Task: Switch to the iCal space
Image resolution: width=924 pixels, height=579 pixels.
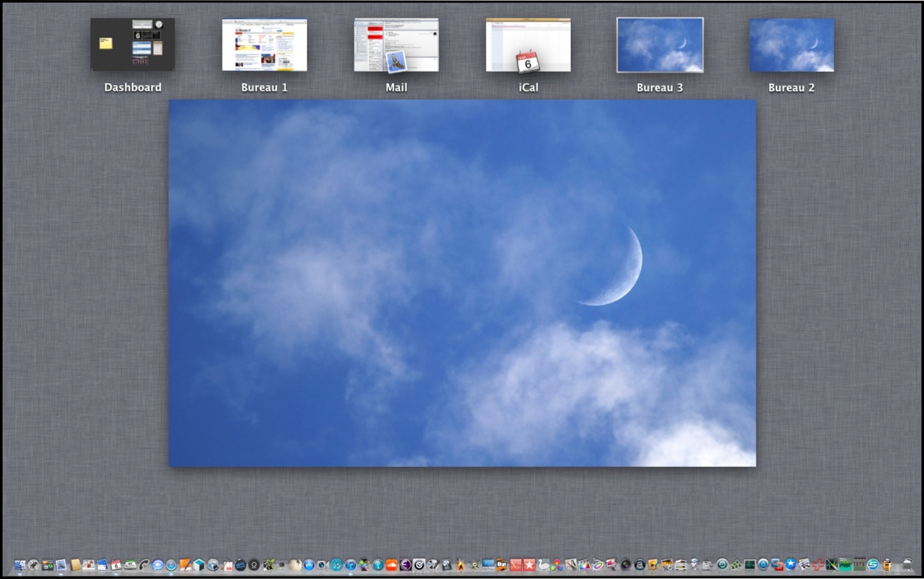Action: click(528, 45)
